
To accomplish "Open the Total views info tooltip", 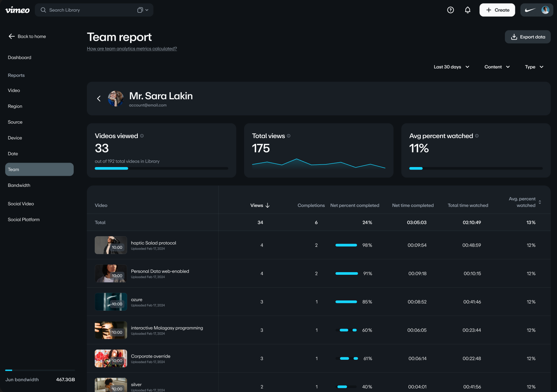I will [288, 136].
